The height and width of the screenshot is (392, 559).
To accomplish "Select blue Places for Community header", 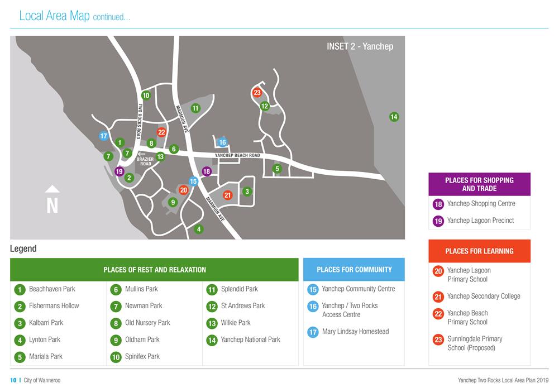I will click(354, 270).
